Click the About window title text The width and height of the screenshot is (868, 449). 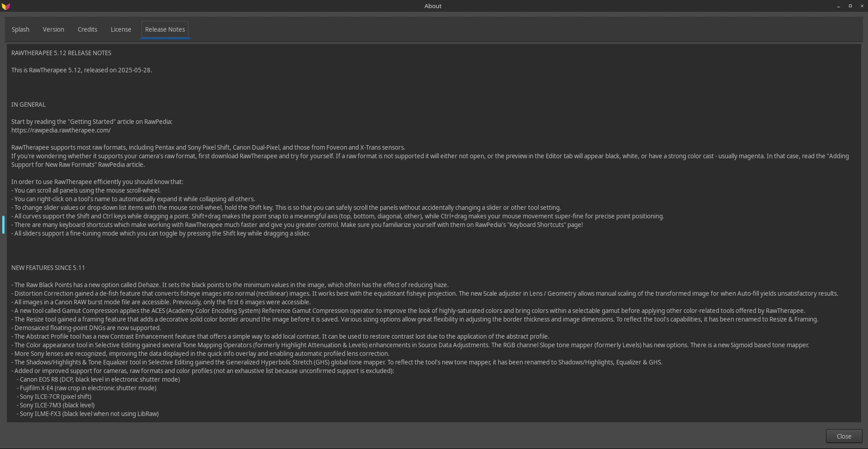click(x=433, y=6)
